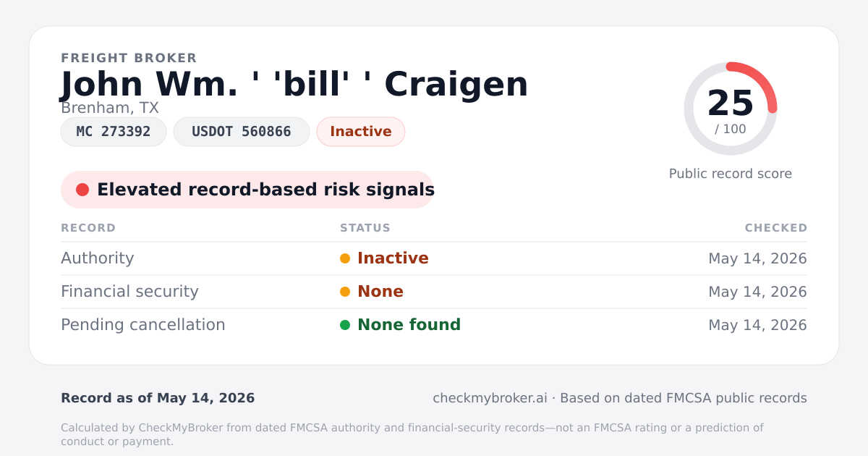The image size is (868, 456).
Task: Select the Financial security row label
Action: [x=129, y=292]
